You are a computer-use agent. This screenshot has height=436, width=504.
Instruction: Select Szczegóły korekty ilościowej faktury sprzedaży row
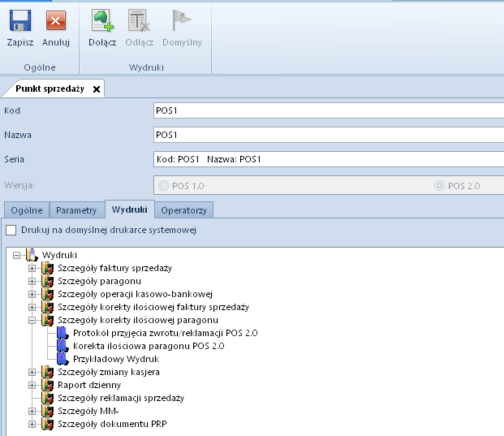(153, 307)
